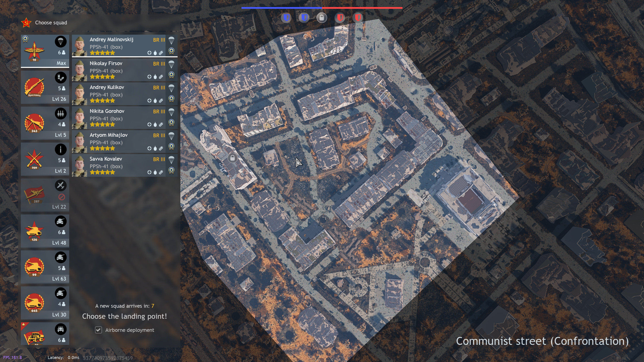
Task: Click the locked center capture point indicator
Action: pyautogui.click(x=322, y=18)
